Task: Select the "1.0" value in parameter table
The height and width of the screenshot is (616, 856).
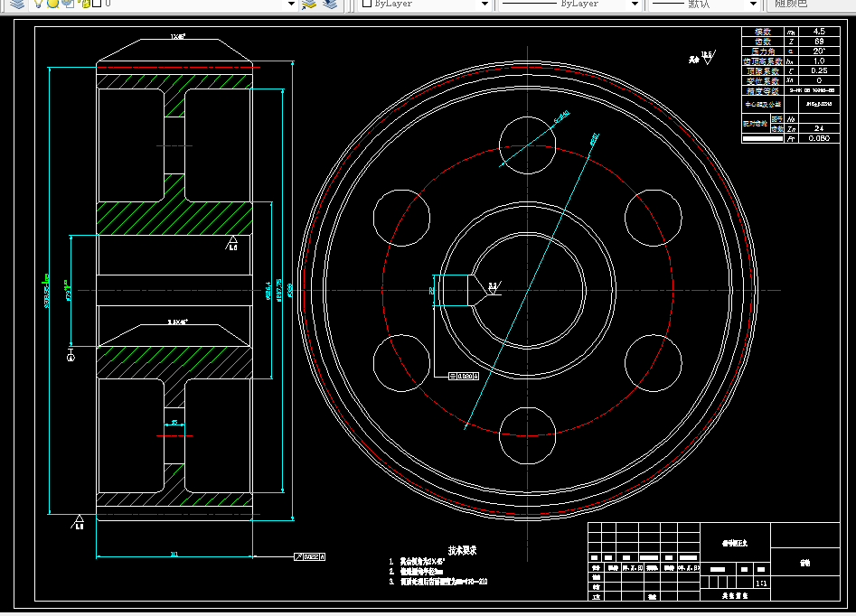Action: [x=819, y=61]
